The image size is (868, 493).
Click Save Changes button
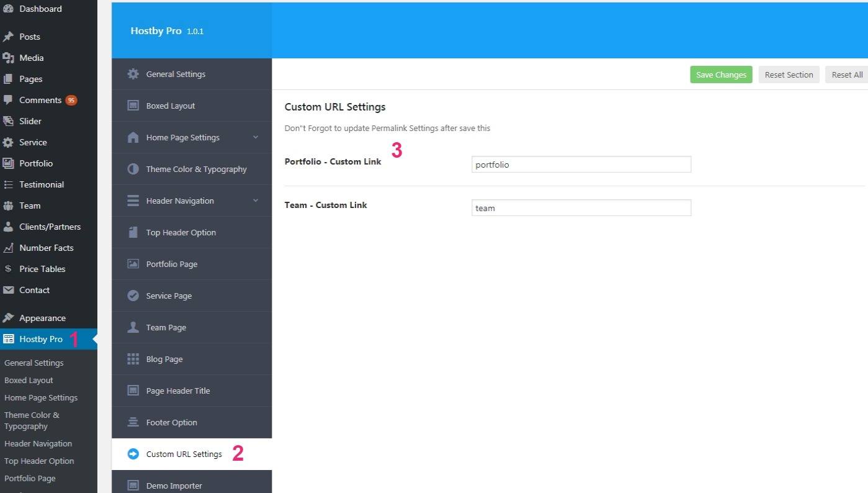721,75
